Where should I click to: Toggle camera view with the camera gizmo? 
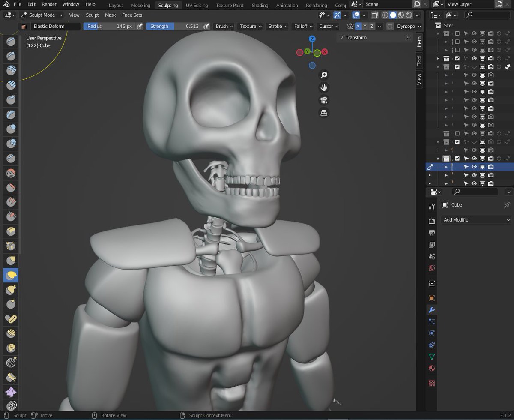tap(324, 100)
